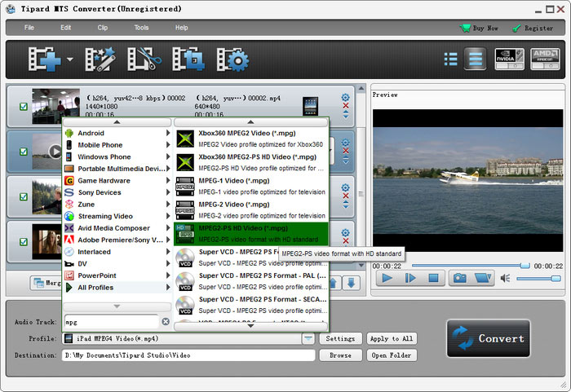
Task: Take a snapshot with camera icon
Action: point(459,279)
